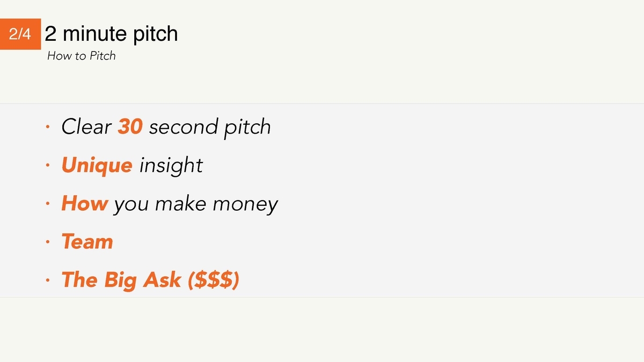Click "The Big Ask" orange text

point(121,280)
